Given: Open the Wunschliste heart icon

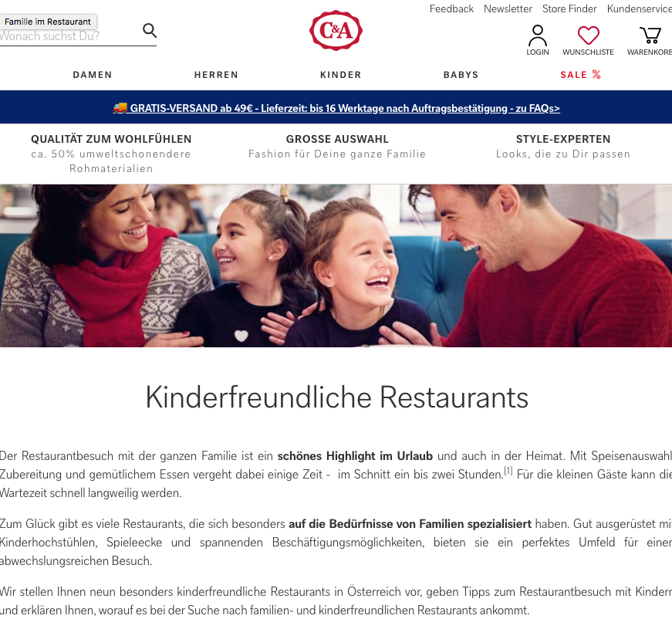Looking at the screenshot, I should pyautogui.click(x=588, y=36).
